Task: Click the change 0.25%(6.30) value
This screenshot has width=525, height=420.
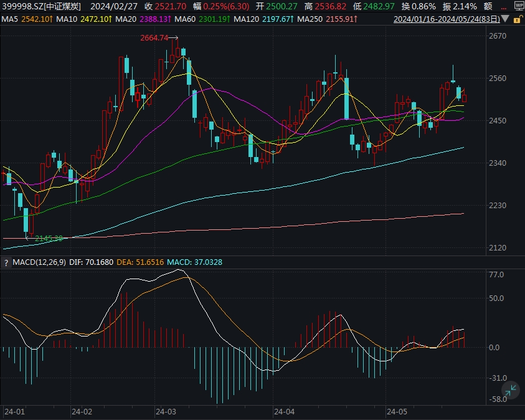Action: pyautogui.click(x=226, y=6)
